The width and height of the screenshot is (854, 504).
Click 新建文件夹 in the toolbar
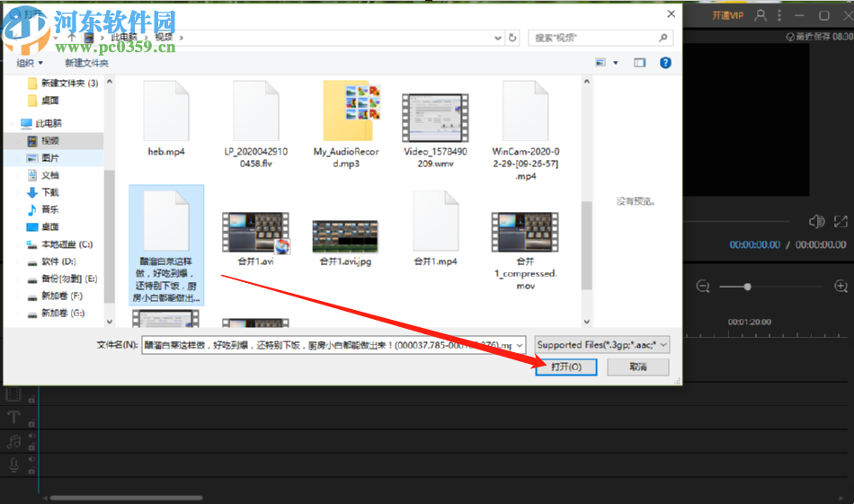pos(86,63)
